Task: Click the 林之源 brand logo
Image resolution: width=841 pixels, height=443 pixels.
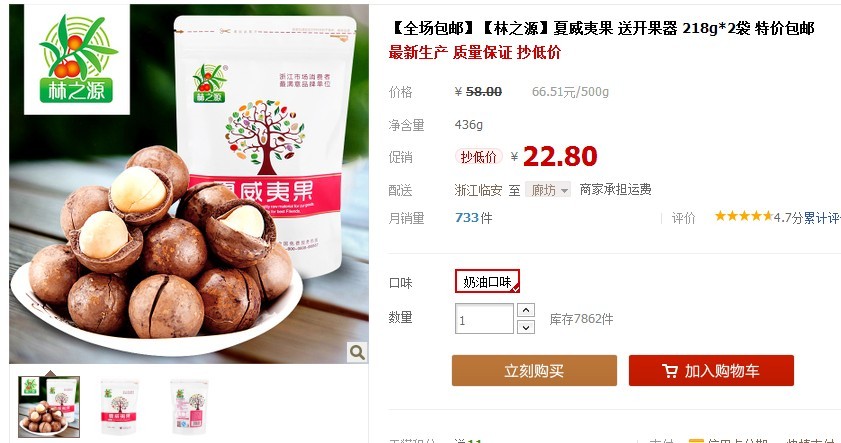Action: click(77, 59)
